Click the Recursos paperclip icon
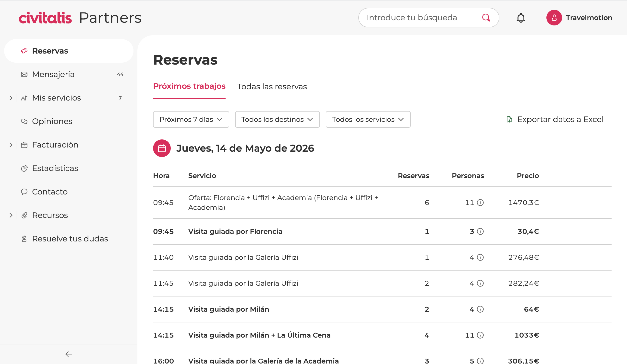This screenshot has width=627, height=364. point(24,215)
